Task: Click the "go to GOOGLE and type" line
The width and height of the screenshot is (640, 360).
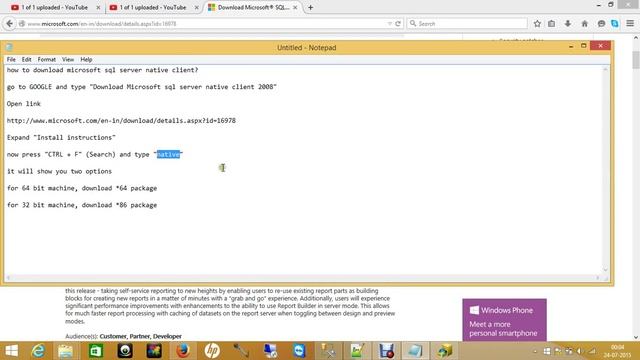Action: 142,87
